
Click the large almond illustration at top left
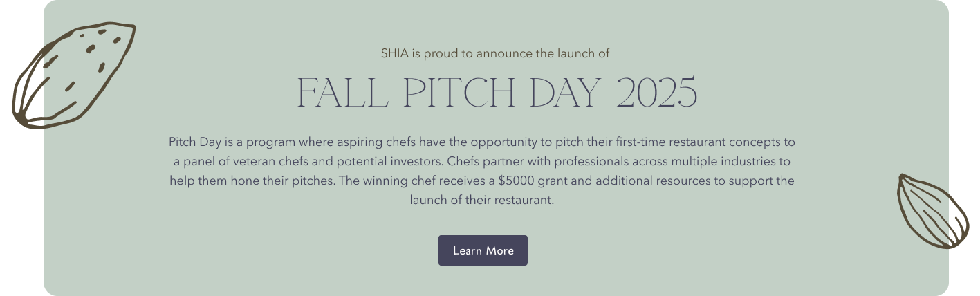tap(72, 76)
